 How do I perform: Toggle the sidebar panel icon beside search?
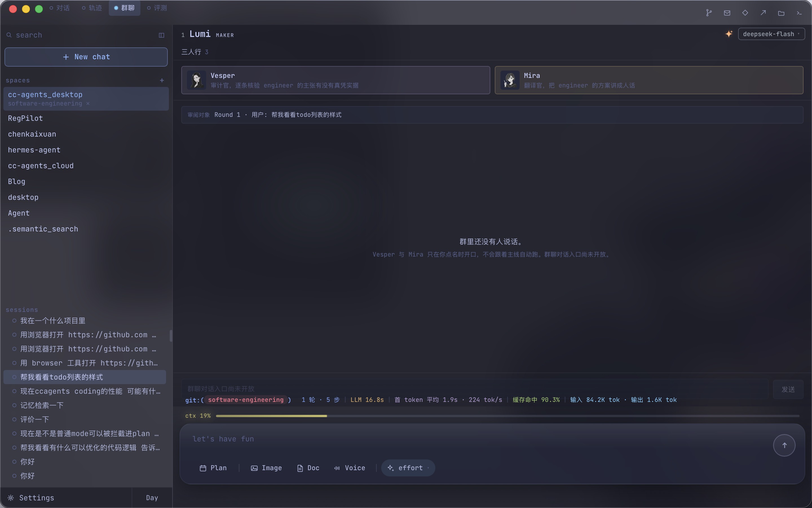161,35
